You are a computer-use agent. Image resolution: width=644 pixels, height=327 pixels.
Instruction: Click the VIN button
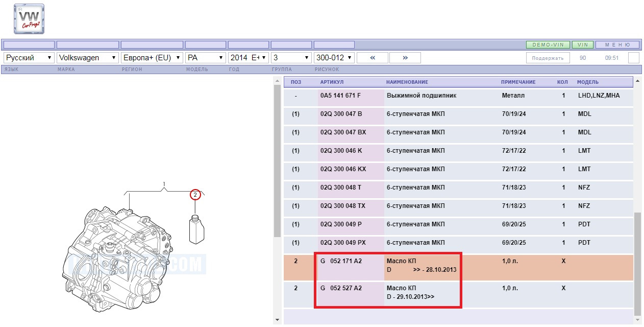point(583,45)
